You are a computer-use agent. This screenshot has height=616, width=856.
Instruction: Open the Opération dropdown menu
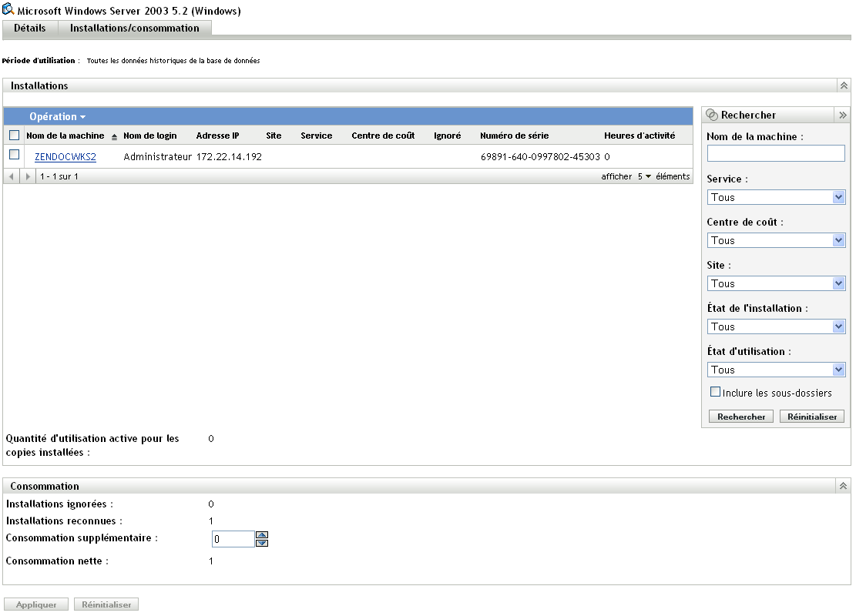57,116
